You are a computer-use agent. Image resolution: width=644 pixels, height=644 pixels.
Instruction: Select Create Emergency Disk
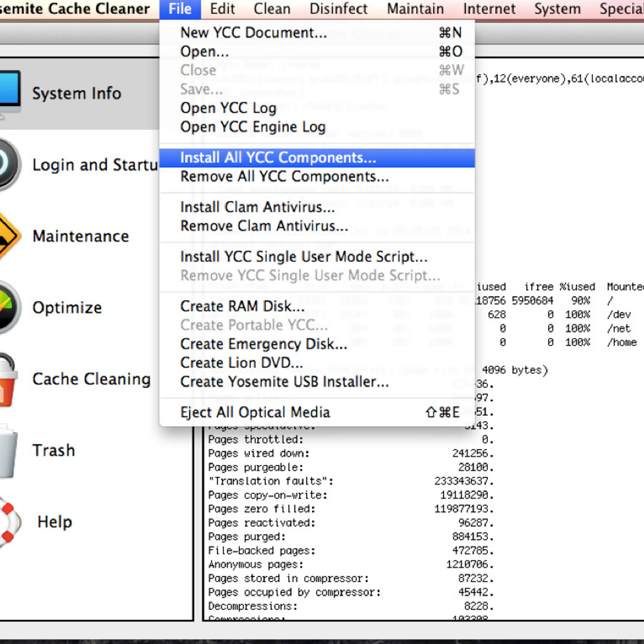[x=317, y=344]
